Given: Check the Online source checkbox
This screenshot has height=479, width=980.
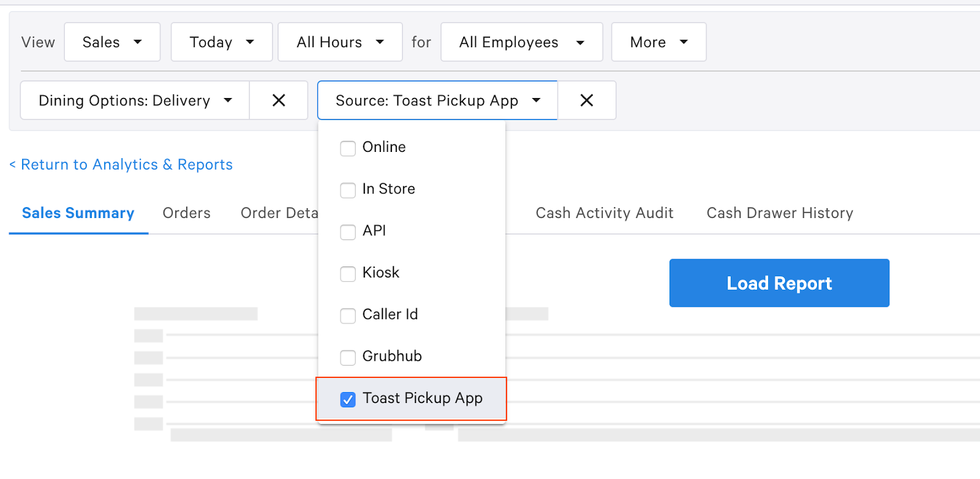Looking at the screenshot, I should click(348, 148).
